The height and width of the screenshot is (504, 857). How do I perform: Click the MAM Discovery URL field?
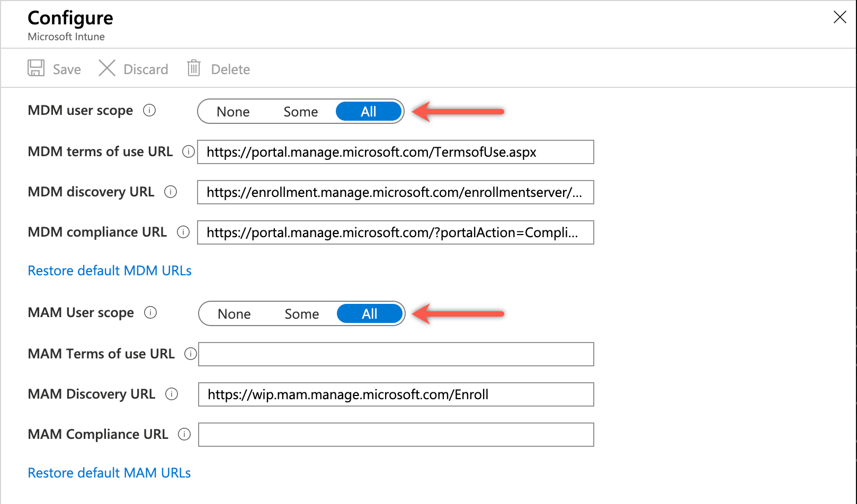(396, 394)
